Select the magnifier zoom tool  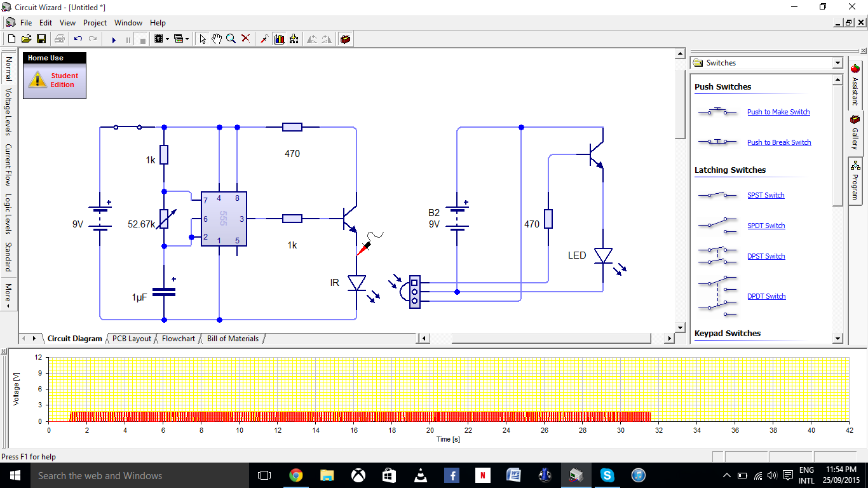231,39
